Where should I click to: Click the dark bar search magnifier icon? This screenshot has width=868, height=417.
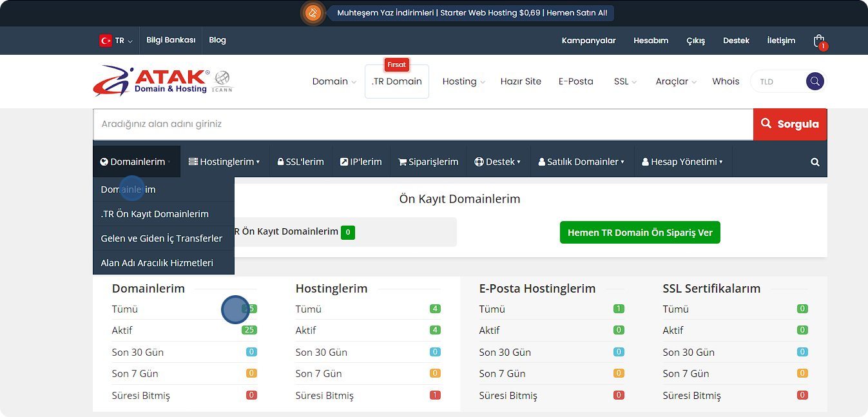(x=815, y=162)
